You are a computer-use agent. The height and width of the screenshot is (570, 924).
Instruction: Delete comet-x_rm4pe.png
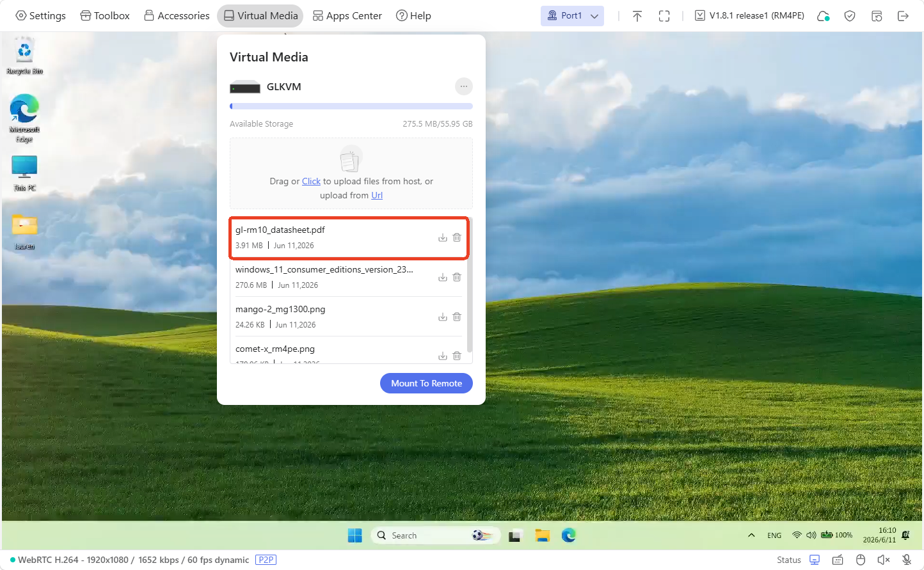(x=457, y=356)
